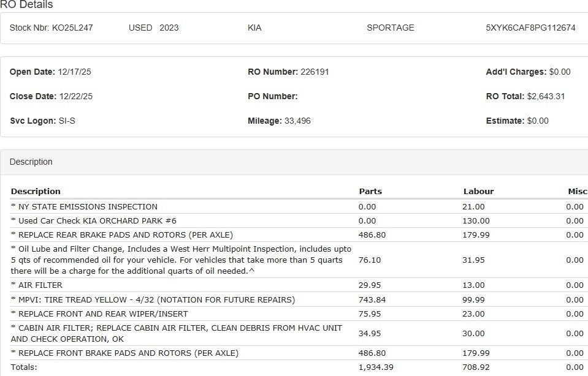Viewport: 588px width, 376px height.
Task: Click the RO Number 226191 value
Action: tap(315, 72)
